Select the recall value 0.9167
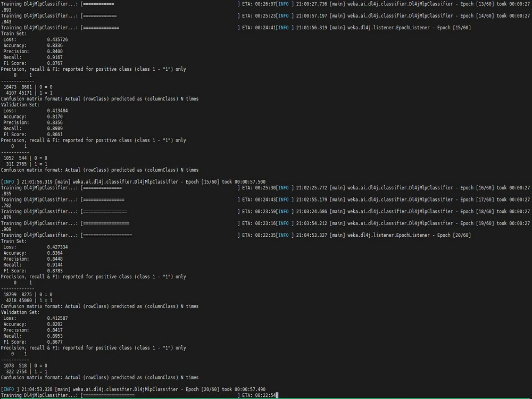The height and width of the screenshot is (399, 532). (x=55, y=57)
